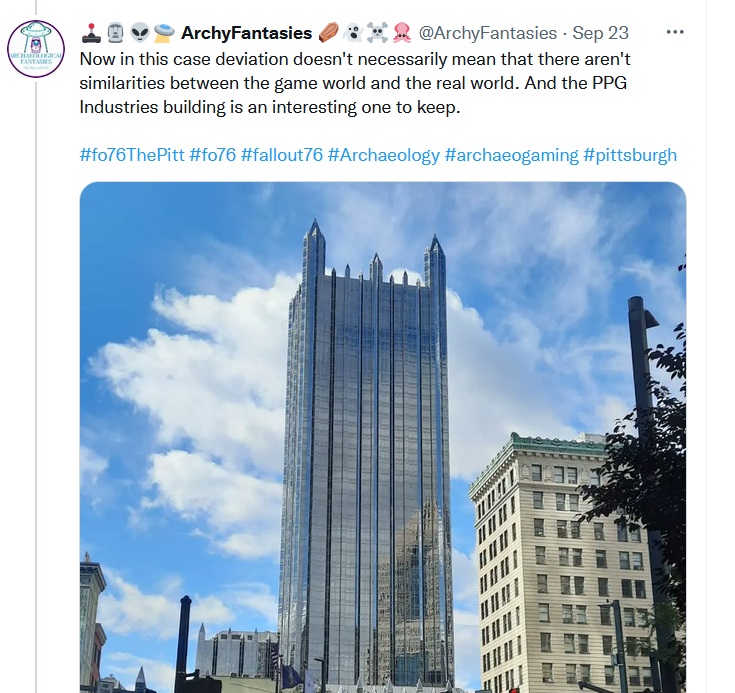
Task: Follow the #fo76 hashtag
Action: [x=213, y=155]
